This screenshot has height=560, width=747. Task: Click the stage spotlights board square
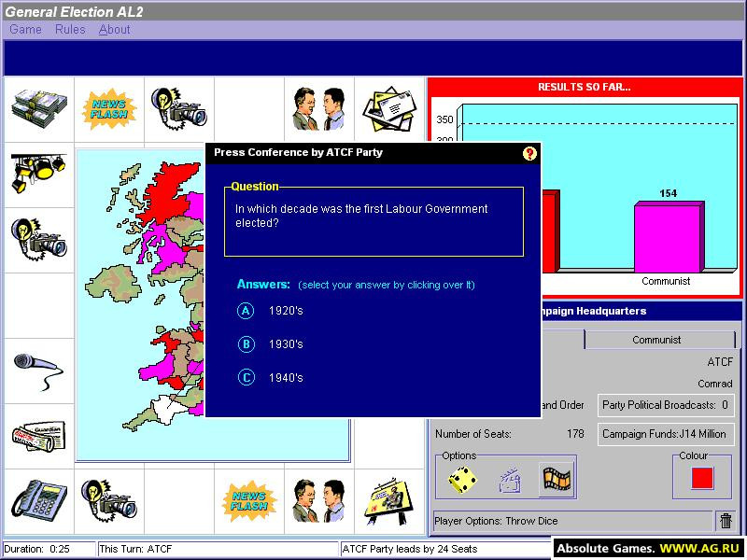(x=39, y=175)
